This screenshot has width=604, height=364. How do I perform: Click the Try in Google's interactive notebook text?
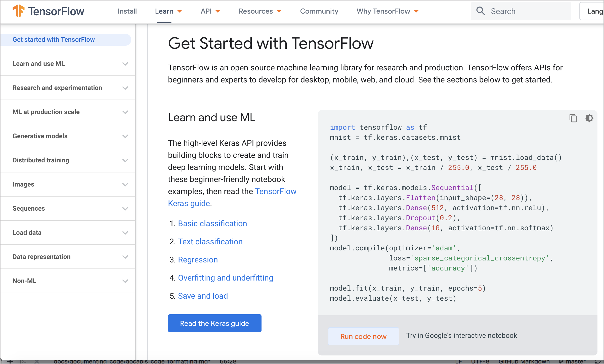click(x=462, y=336)
